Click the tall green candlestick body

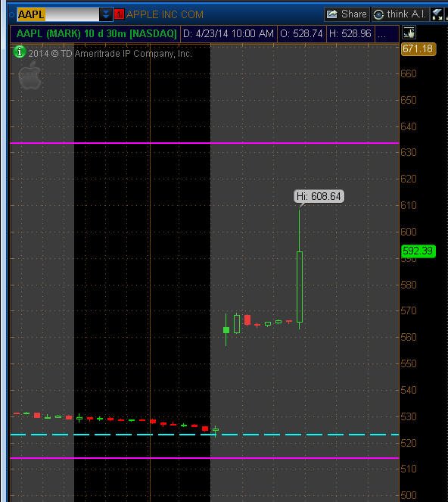[x=300, y=287]
